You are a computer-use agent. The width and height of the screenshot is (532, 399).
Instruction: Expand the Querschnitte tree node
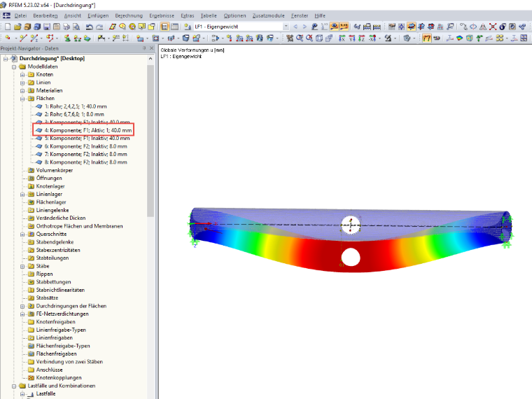point(22,234)
